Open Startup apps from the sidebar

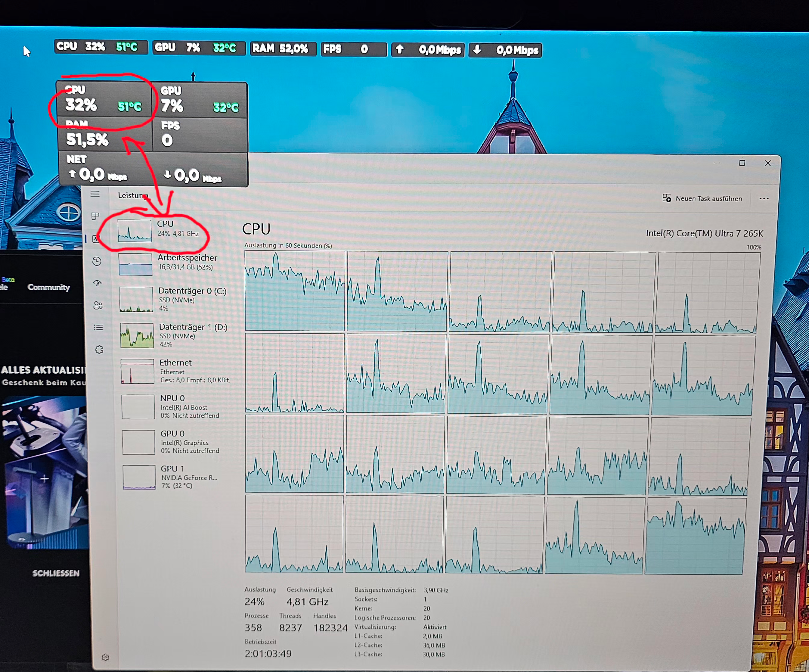coord(98,283)
